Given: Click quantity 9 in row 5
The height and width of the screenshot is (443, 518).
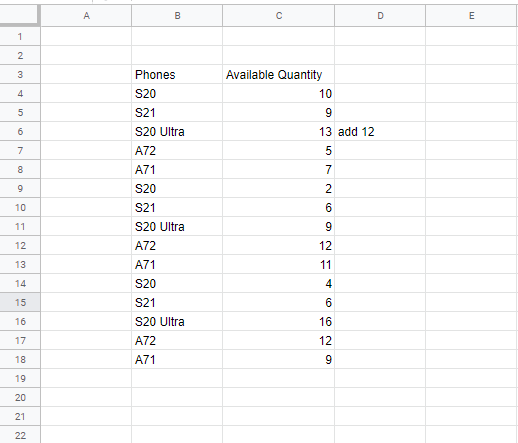Looking at the screenshot, I should pos(279,112).
